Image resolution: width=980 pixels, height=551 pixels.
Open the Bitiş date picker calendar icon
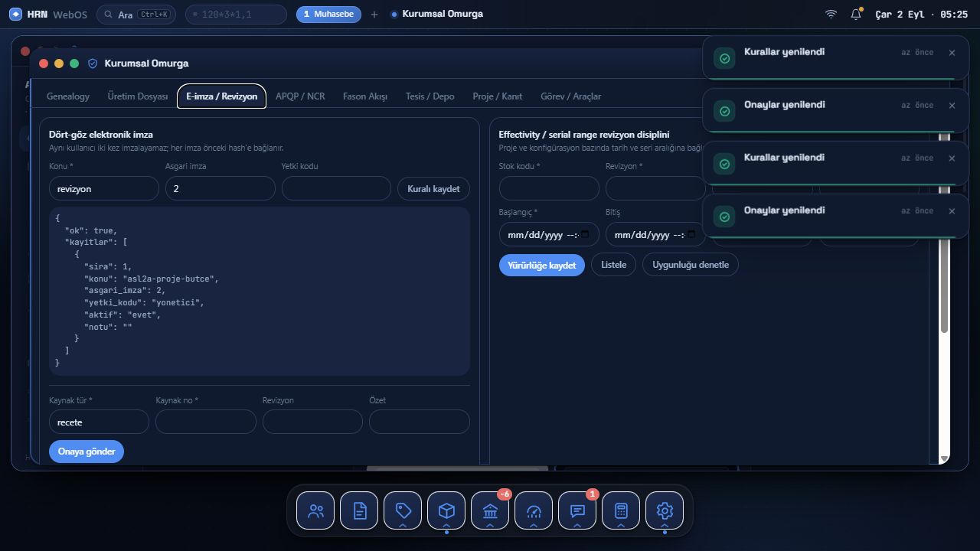(x=692, y=235)
